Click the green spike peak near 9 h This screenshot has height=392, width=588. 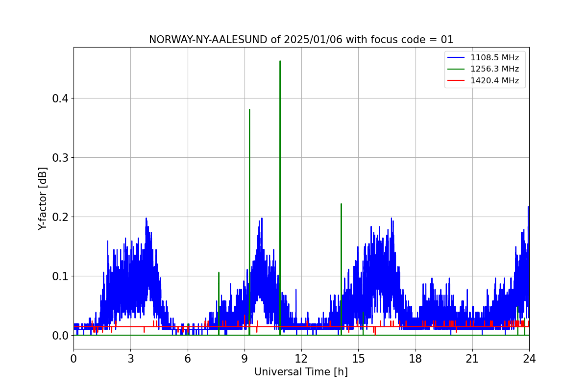249,110
